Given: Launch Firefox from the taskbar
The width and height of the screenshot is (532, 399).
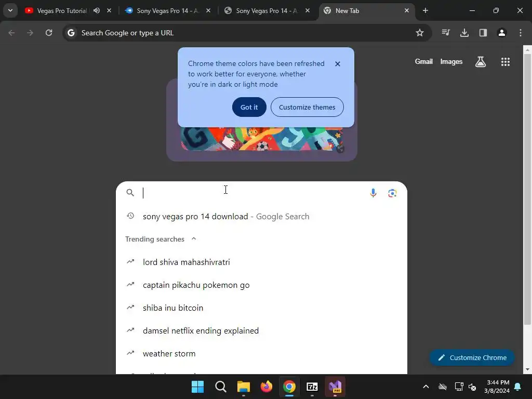Looking at the screenshot, I should (267, 387).
